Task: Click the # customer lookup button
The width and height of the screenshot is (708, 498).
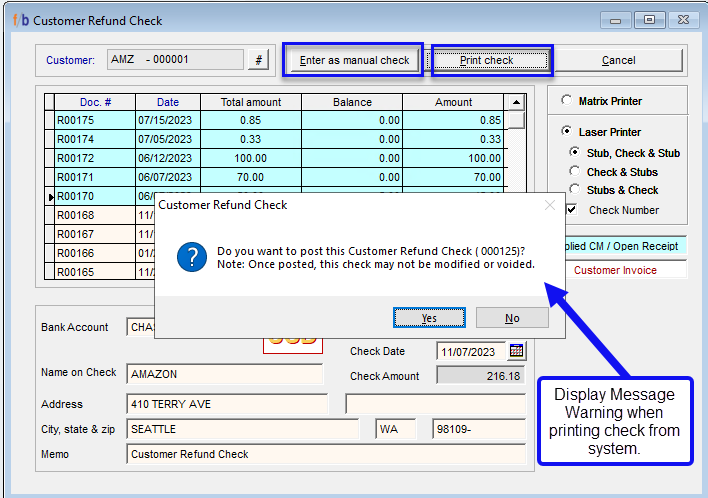Action: (258, 60)
